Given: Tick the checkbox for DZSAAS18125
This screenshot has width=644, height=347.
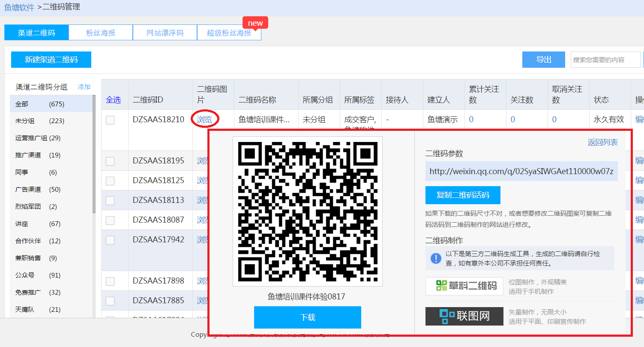Looking at the screenshot, I should (x=110, y=181).
